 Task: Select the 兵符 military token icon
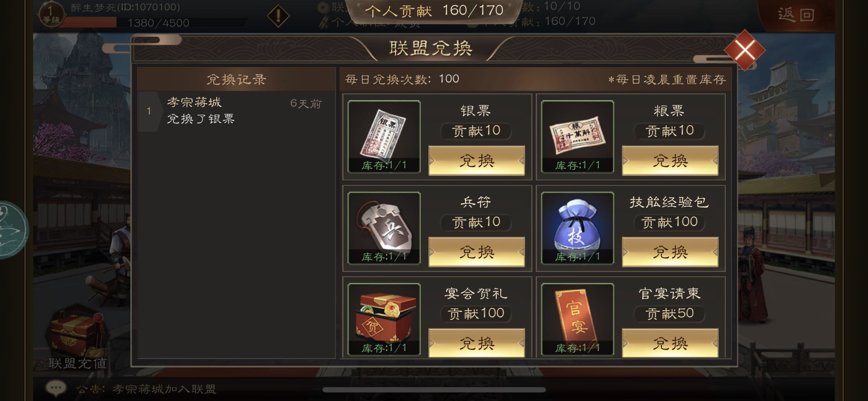tap(384, 228)
